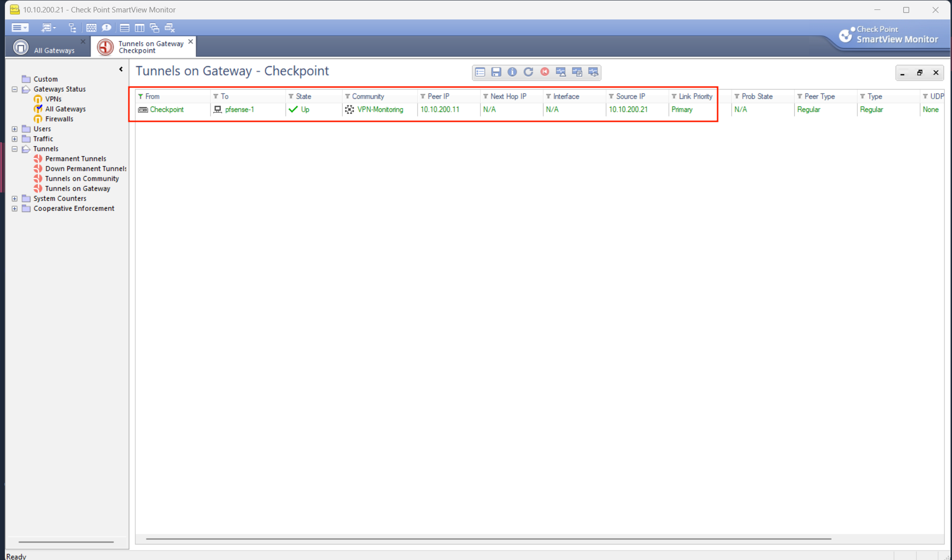Open the new monitor view dropdown in top toolbar
The width and height of the screenshot is (952, 560).
[48, 28]
